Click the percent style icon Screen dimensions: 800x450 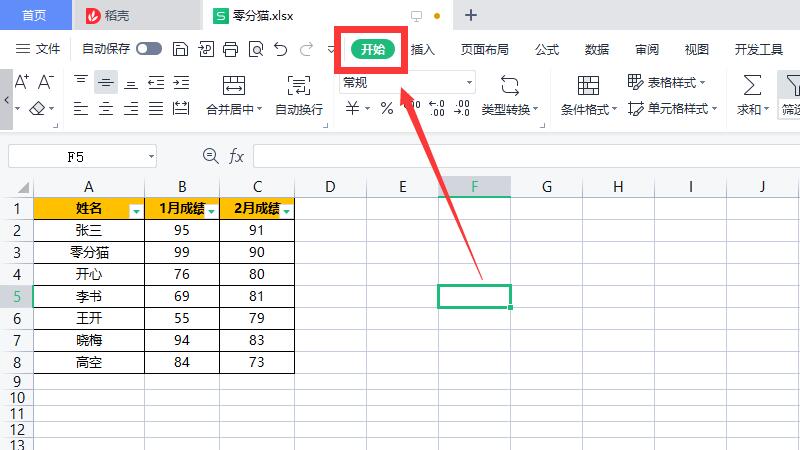[386, 108]
